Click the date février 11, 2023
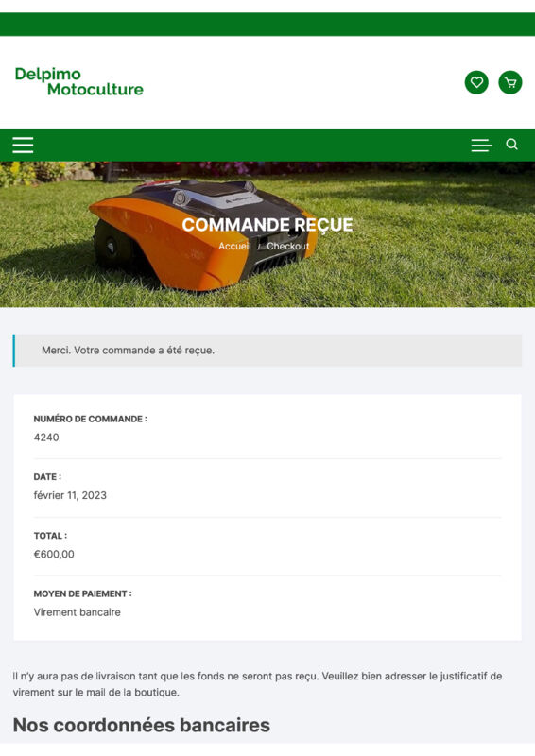The width and height of the screenshot is (535, 756). 70,495
